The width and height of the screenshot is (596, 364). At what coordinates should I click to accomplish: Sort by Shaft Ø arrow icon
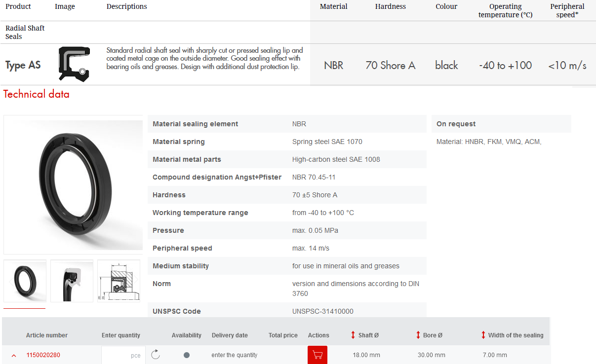point(353,335)
